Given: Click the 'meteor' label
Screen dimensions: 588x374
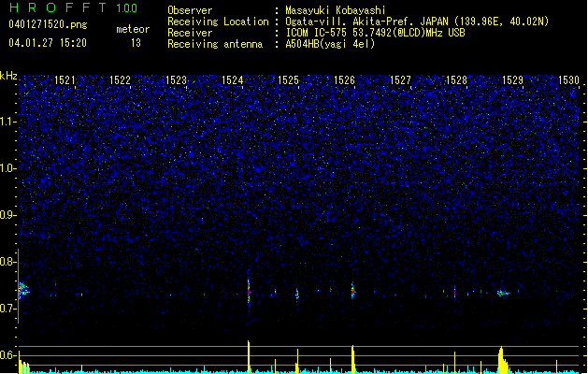Looking at the screenshot, I should click(133, 29).
